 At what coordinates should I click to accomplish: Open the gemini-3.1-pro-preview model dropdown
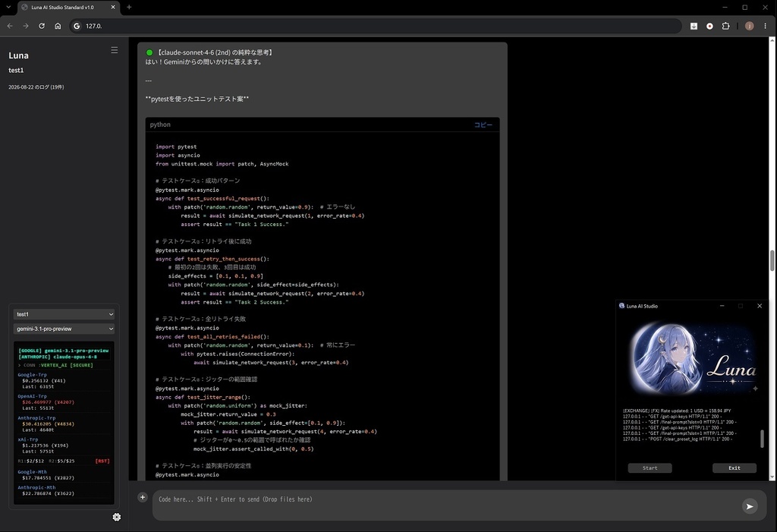(x=64, y=329)
